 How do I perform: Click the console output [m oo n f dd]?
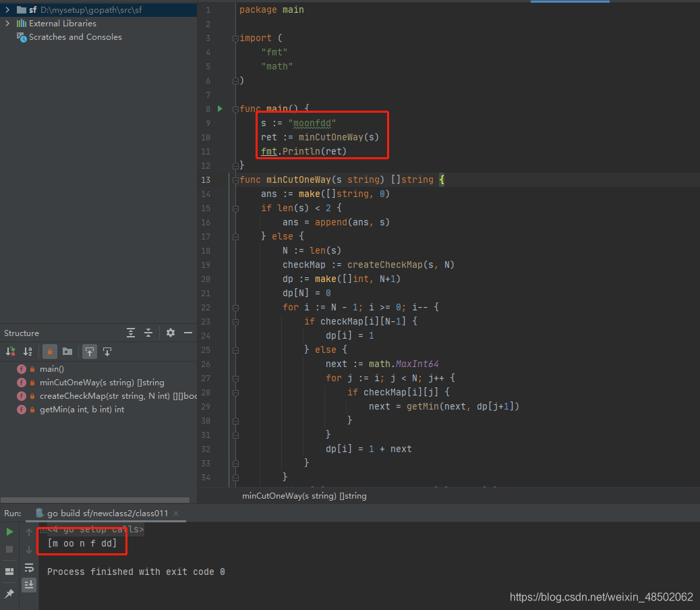[x=82, y=543]
